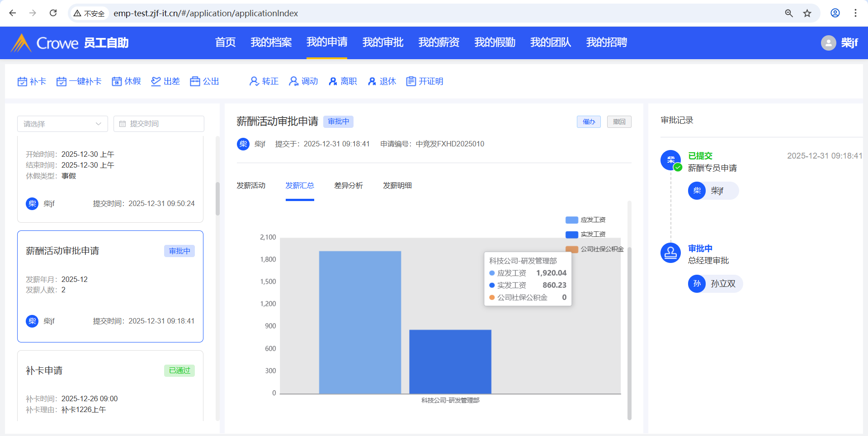868x436 pixels.
Task: Open the 提交时间 date picker
Action: 159,124
